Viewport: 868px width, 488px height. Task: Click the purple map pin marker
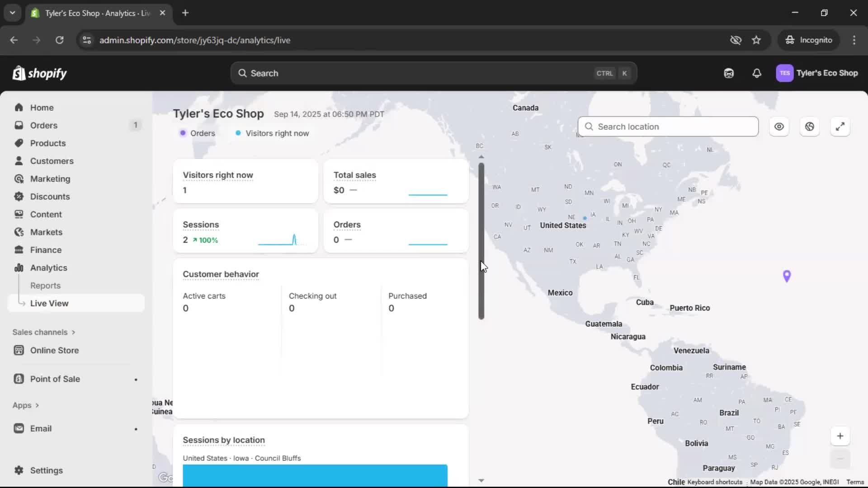(x=787, y=276)
